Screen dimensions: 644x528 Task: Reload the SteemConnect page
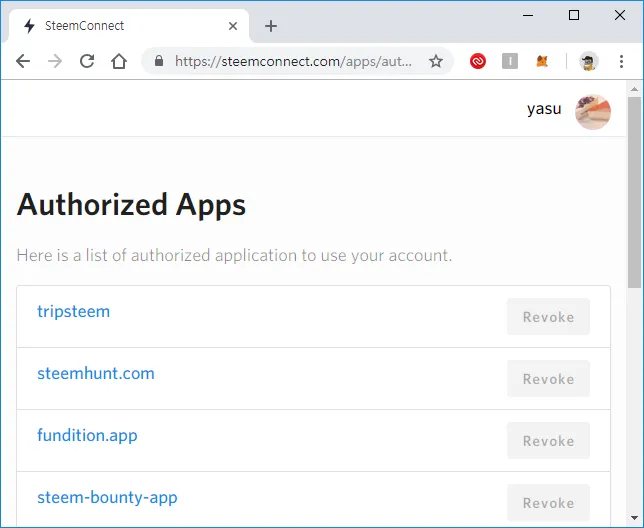(87, 62)
